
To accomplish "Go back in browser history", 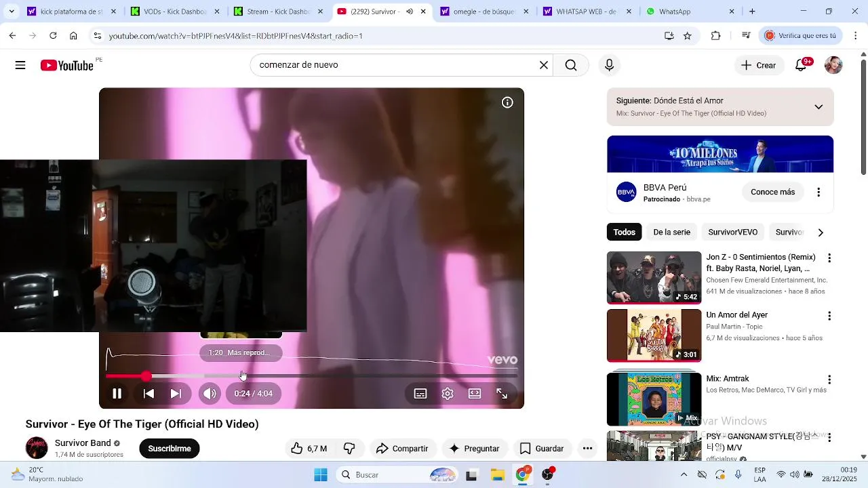I will 12,36.
